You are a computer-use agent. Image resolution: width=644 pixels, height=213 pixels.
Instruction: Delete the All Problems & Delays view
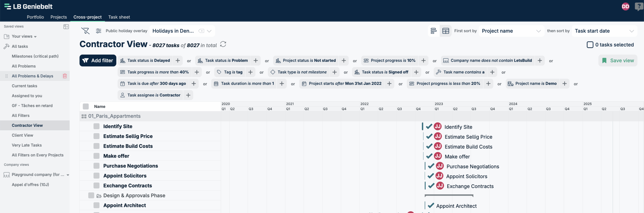65,76
